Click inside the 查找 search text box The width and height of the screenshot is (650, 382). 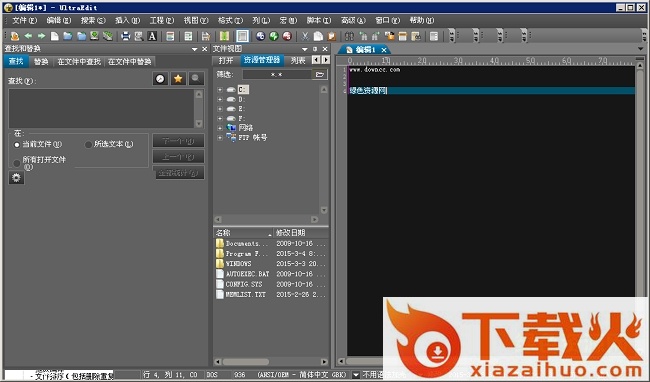(102, 108)
